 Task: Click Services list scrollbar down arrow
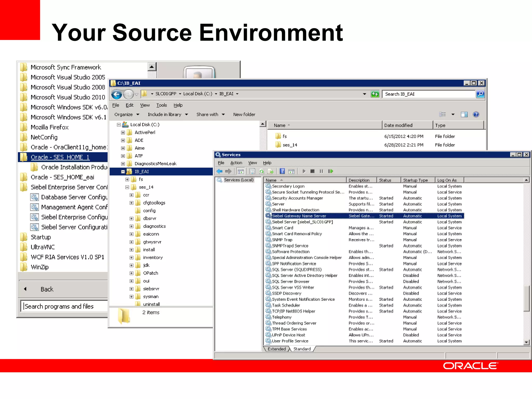click(526, 342)
